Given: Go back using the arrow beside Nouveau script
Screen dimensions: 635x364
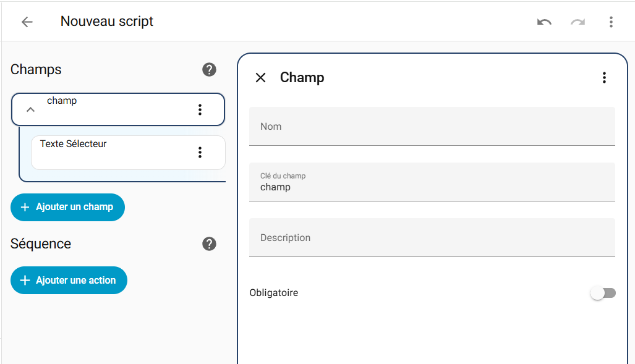Looking at the screenshot, I should [27, 22].
